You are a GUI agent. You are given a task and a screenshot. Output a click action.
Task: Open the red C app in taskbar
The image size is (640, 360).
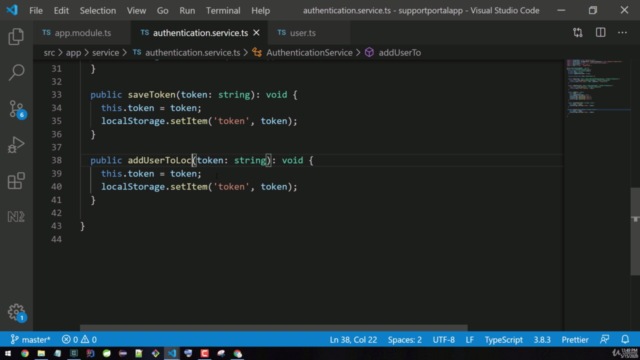(x=204, y=353)
